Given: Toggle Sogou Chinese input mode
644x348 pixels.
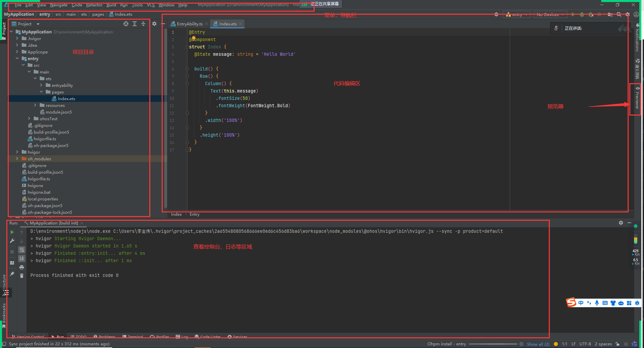Looking at the screenshot, I should [x=581, y=303].
